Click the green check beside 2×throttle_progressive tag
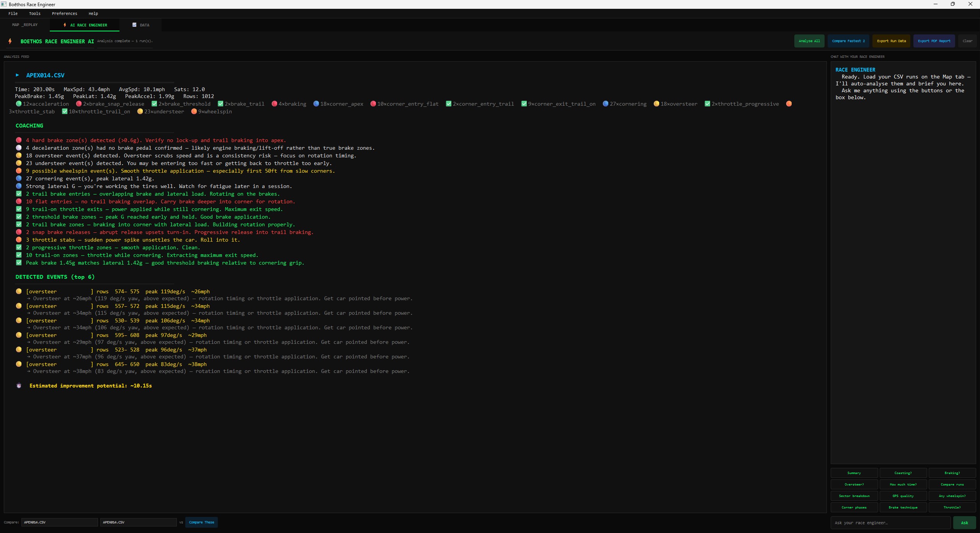The width and height of the screenshot is (980, 533). [707, 104]
